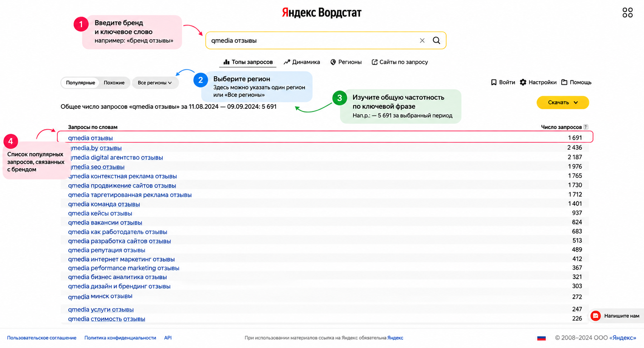Click the question mark next to Число запросов

pyautogui.click(x=586, y=127)
